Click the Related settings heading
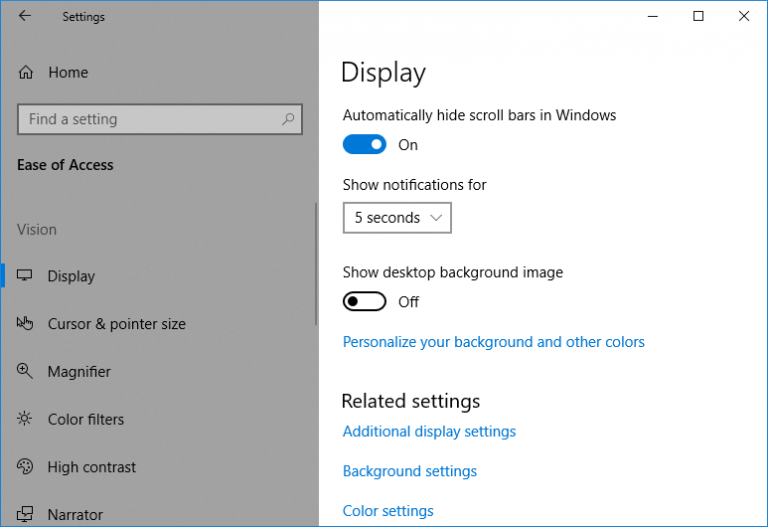The width and height of the screenshot is (768, 527). [x=410, y=401]
